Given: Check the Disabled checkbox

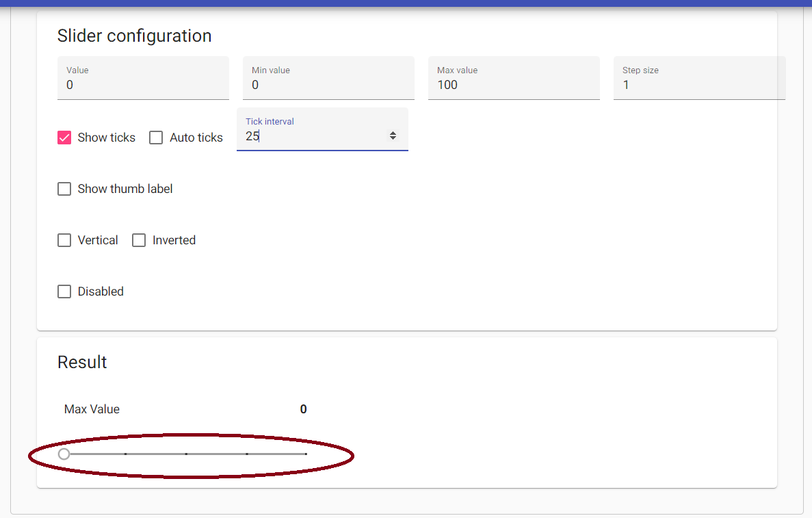Looking at the screenshot, I should pyautogui.click(x=64, y=292).
